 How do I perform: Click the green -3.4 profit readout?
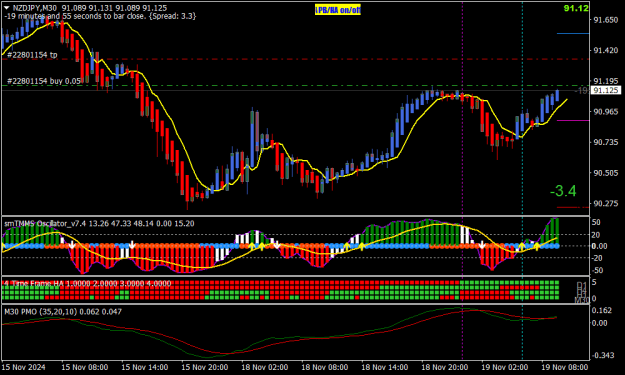click(563, 191)
